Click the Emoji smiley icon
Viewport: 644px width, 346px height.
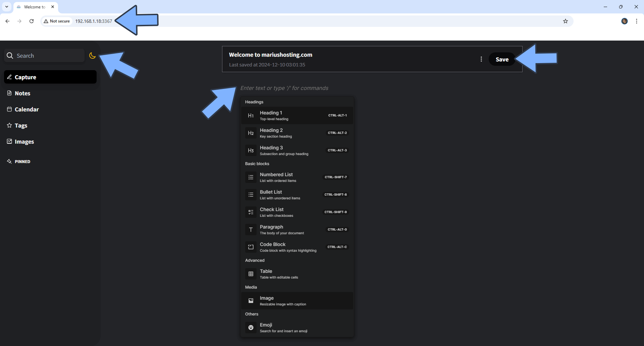coord(251,328)
